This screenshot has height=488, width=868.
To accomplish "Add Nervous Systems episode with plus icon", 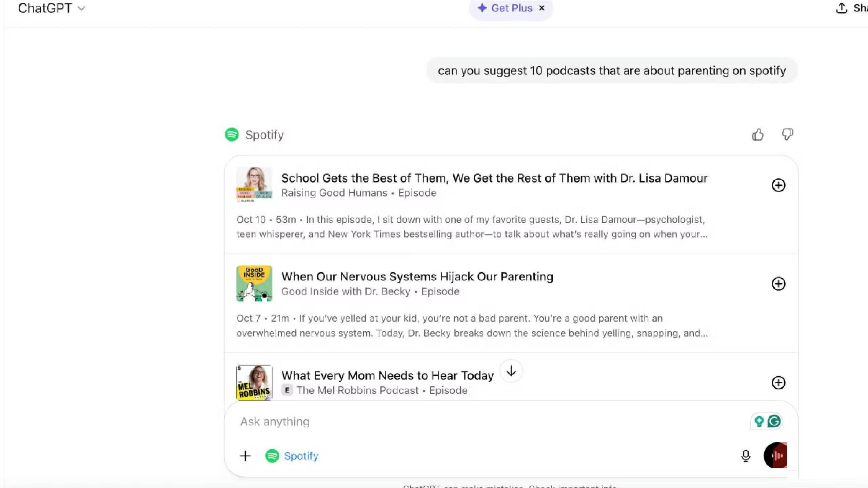I will 778,284.
